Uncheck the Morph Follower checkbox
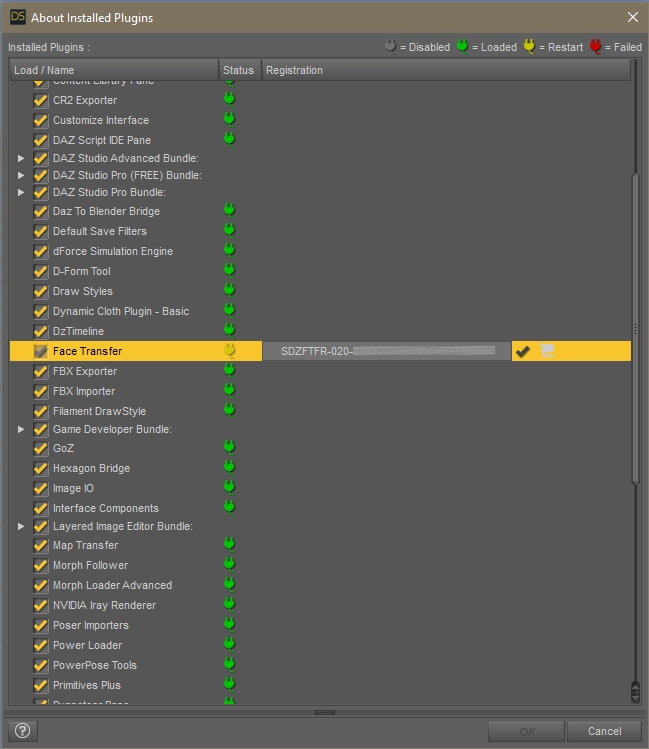Screen dimensions: 649x749 coord(41,565)
